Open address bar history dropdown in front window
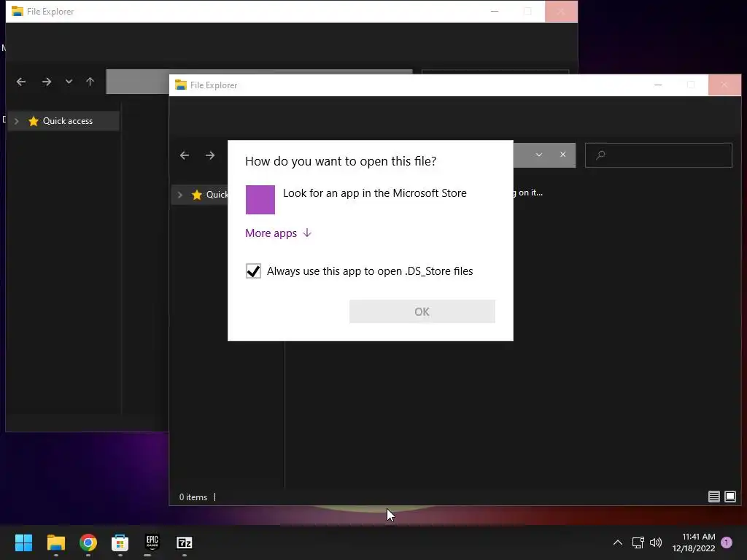The width and height of the screenshot is (747, 560). 539,155
